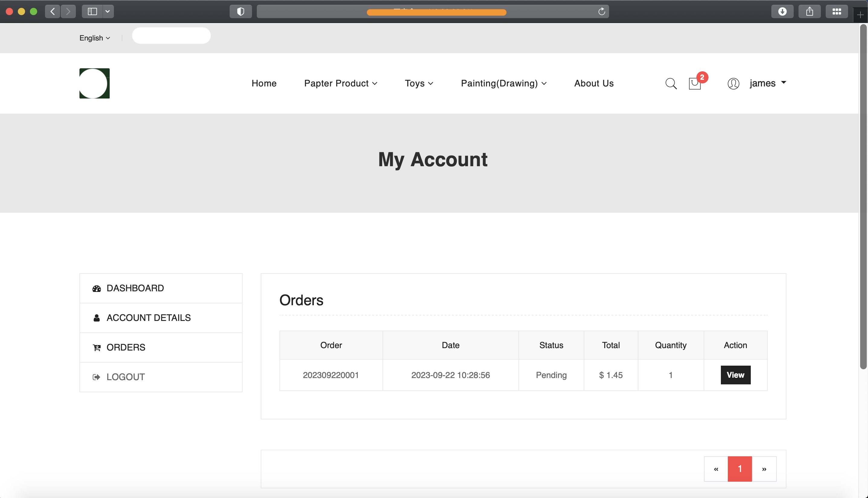The height and width of the screenshot is (498, 868).
Task: Open Safari downloads icon
Action: (782, 11)
